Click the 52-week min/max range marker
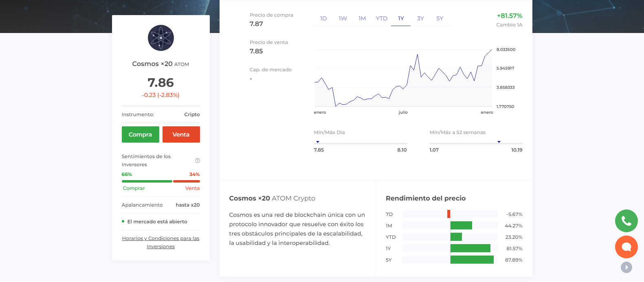The width and height of the screenshot is (644, 282). (499, 142)
